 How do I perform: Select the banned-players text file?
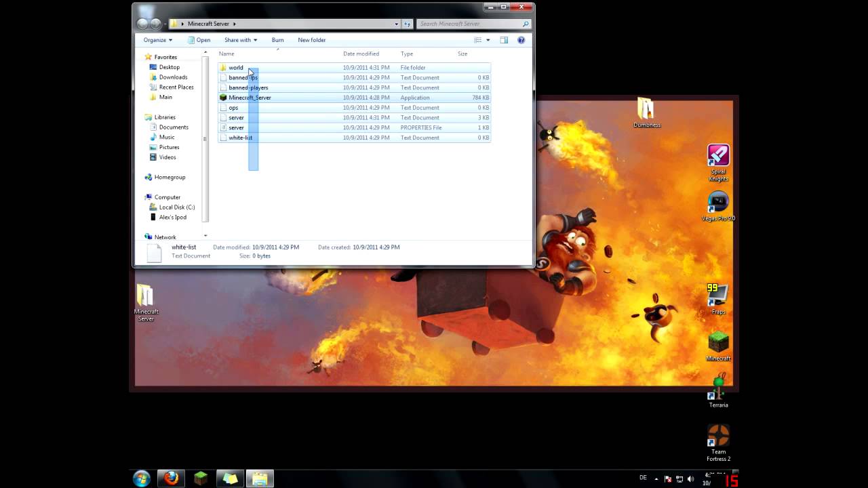(354, 87)
